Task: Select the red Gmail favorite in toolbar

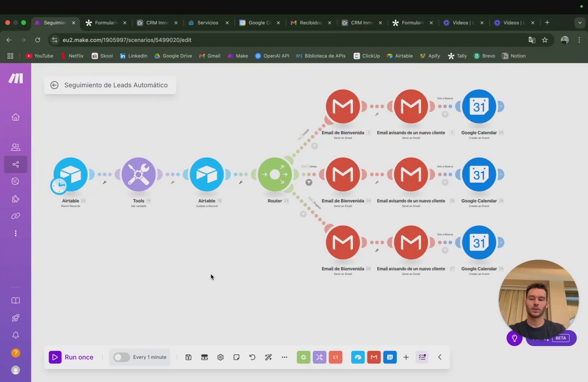Action: [374, 357]
